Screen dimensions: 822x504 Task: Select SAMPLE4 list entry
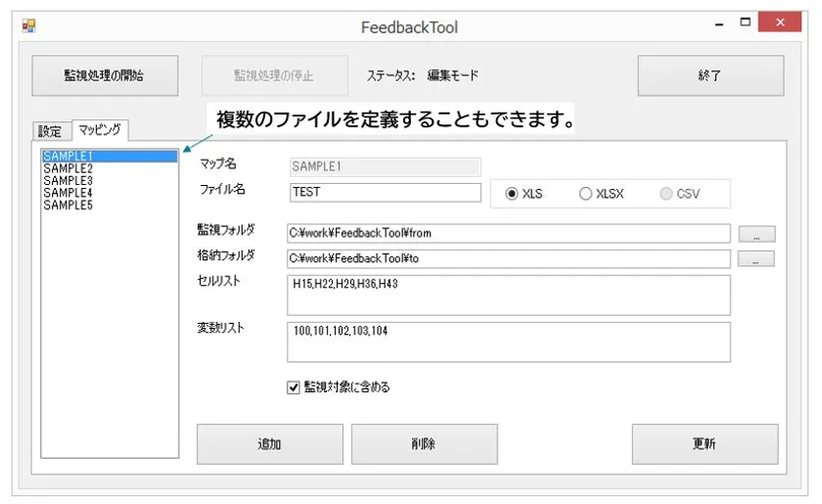point(68,194)
